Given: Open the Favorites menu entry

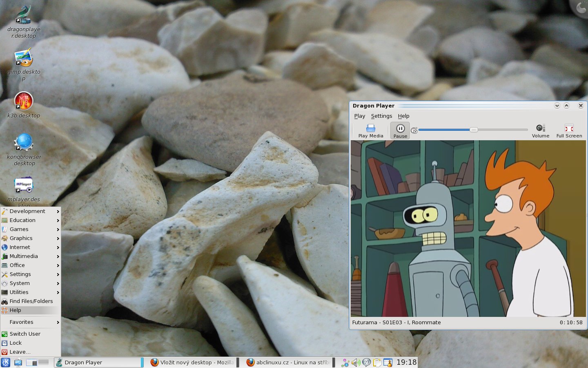Looking at the screenshot, I should tap(31, 322).
